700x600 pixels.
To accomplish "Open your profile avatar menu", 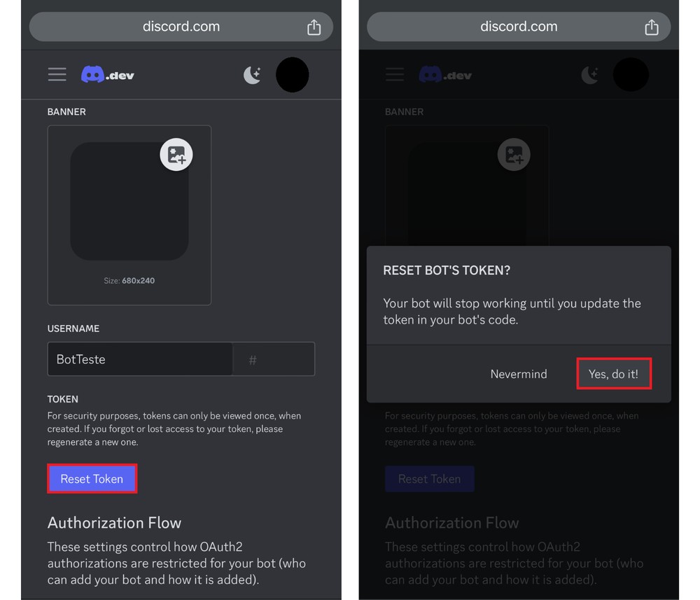I will (293, 75).
